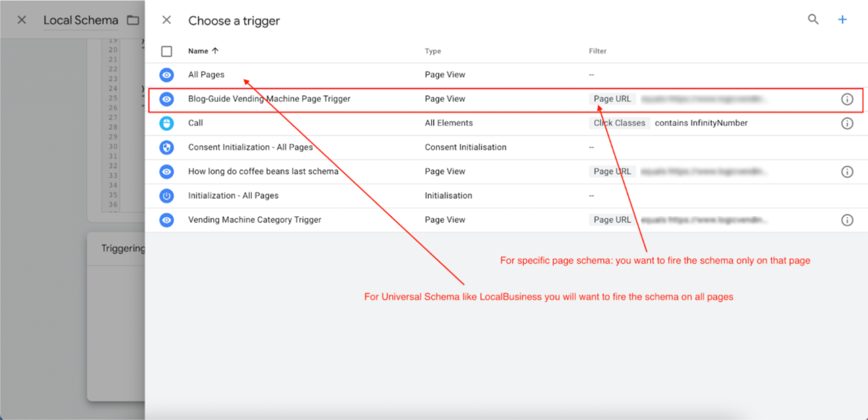Click the Blog-Guide Vending Machine trigger's eye icon
This screenshot has width=868, height=420.
click(166, 99)
